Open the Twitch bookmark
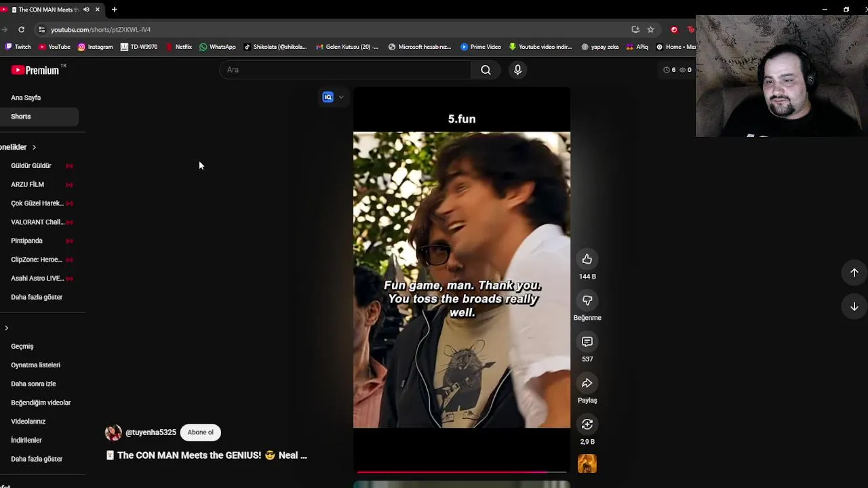 click(18, 47)
